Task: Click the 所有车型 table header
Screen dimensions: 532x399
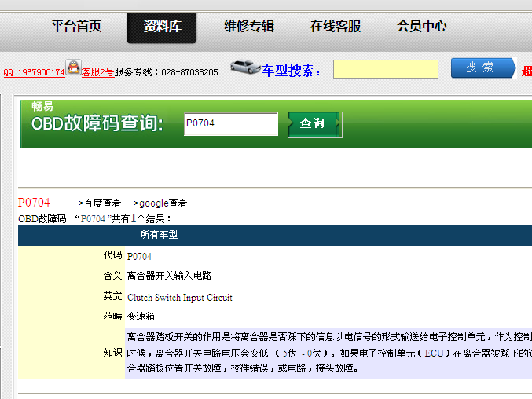Action: tap(159, 235)
